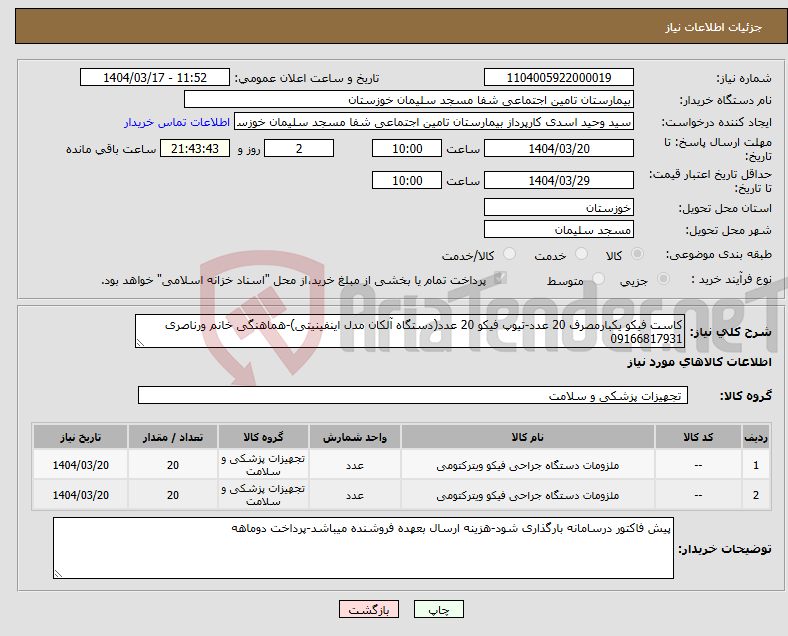
Task: Click the واحد شمارش column header
Action: [355, 437]
